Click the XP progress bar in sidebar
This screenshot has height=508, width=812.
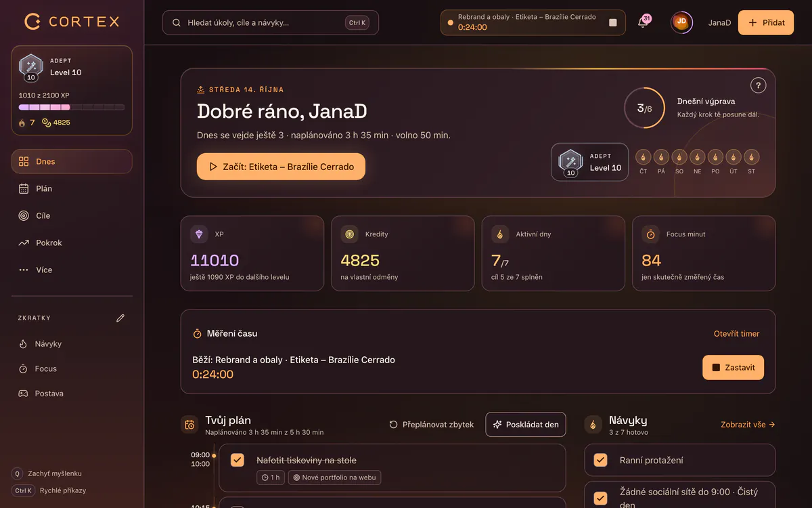tap(72, 107)
